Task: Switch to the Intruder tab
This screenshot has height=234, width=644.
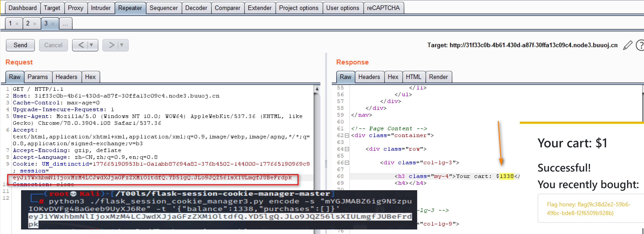Action: [101, 8]
